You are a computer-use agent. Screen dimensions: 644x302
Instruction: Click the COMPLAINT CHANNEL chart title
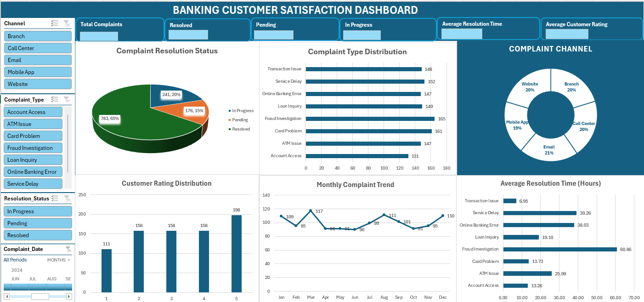click(550, 49)
